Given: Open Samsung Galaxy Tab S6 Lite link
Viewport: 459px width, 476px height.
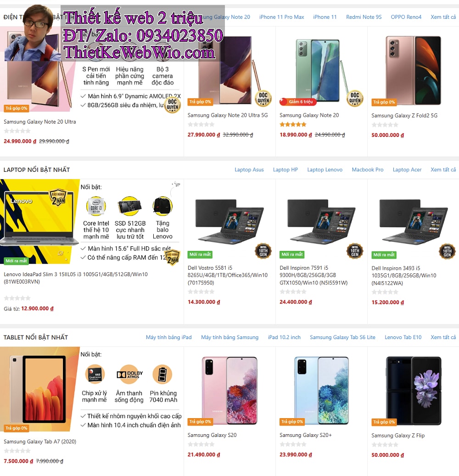Looking at the screenshot, I should (x=342, y=337).
